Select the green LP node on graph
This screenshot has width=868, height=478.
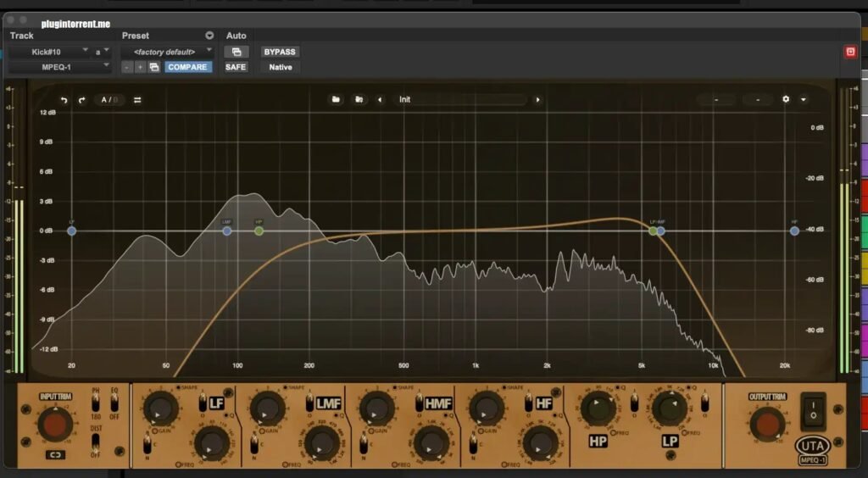[654, 231]
